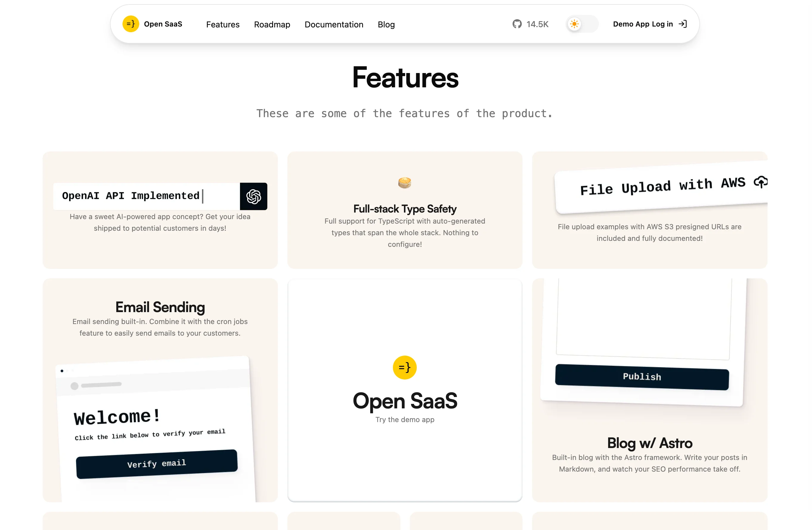
Task: Click the Full-stack Type Safety heading
Action: (x=405, y=209)
